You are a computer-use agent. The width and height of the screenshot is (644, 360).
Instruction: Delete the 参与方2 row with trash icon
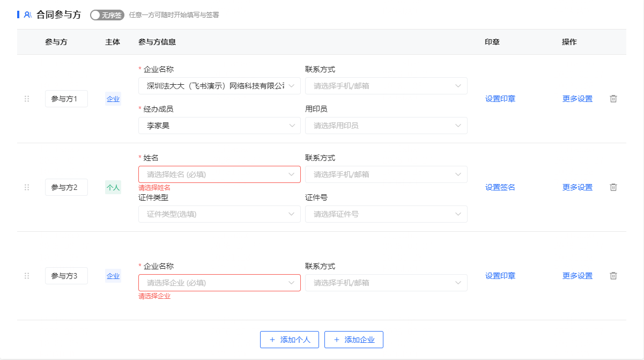613,187
